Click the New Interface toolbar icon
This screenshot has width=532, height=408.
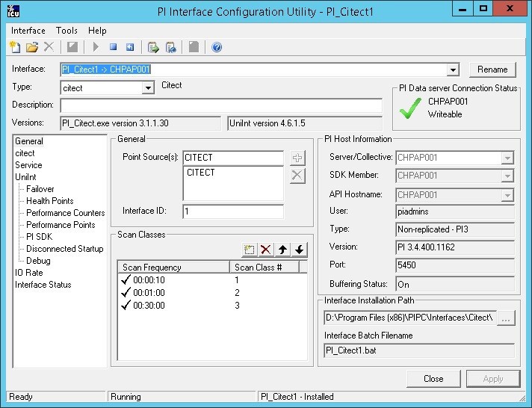(x=15, y=47)
